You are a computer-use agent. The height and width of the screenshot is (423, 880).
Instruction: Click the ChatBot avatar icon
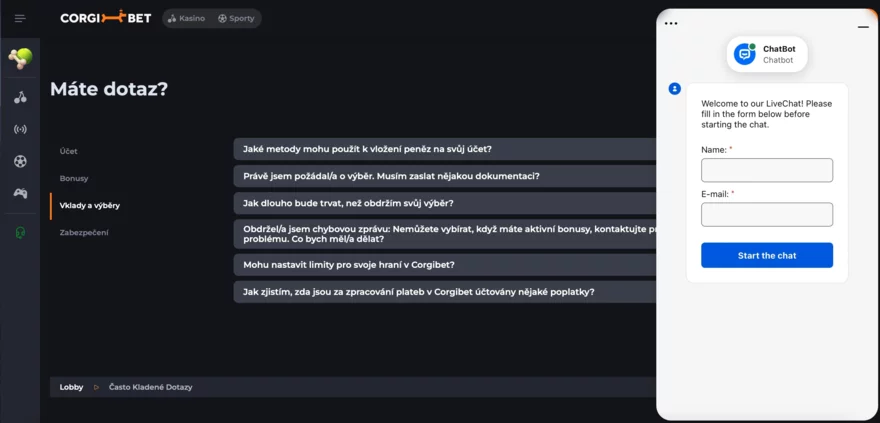(745, 54)
